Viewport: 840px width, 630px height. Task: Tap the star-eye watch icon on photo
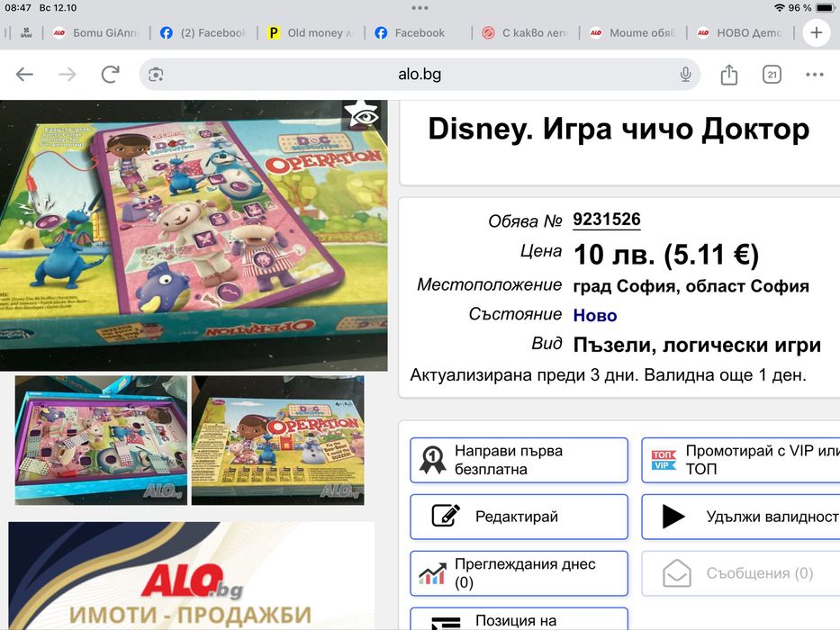pos(362,114)
